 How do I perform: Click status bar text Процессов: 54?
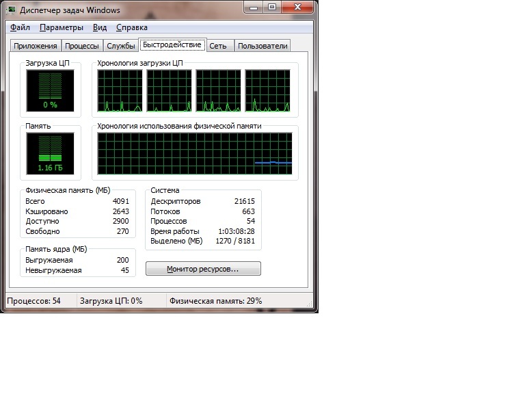click(33, 301)
